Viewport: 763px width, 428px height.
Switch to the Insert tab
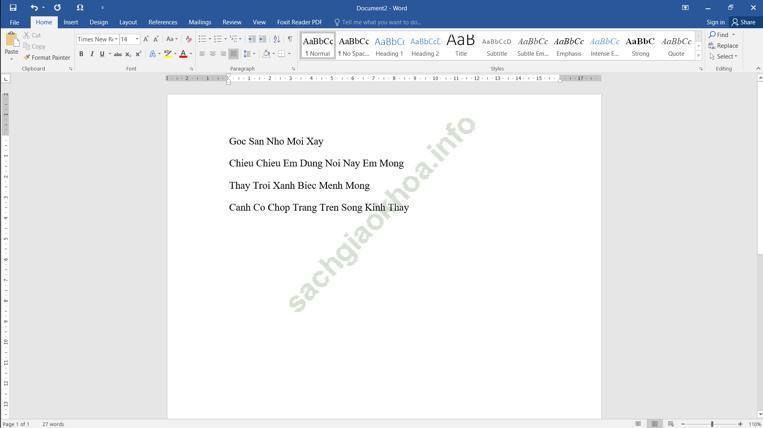[x=71, y=22]
